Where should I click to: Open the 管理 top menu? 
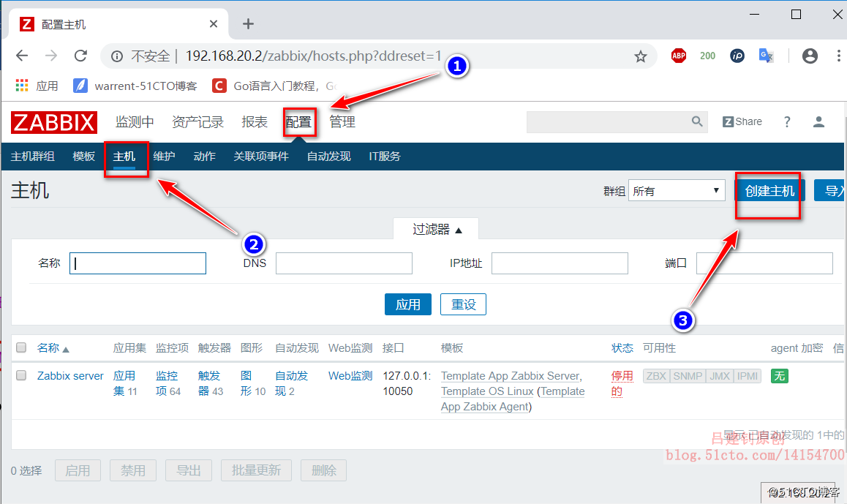342,121
